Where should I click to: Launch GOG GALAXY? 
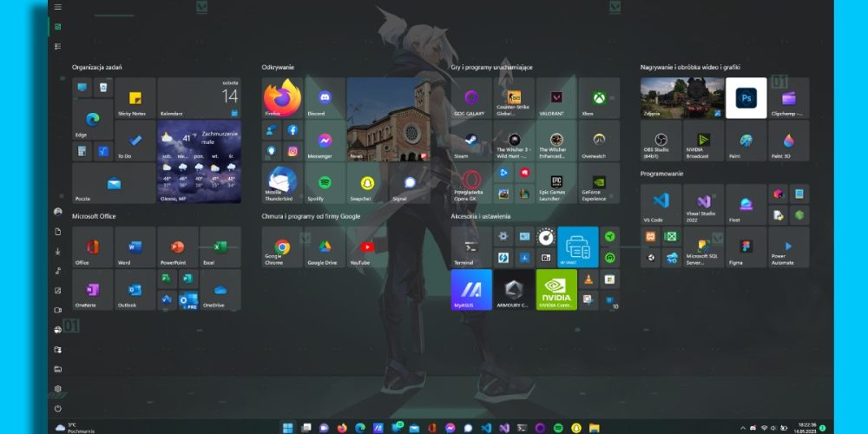tap(471, 98)
